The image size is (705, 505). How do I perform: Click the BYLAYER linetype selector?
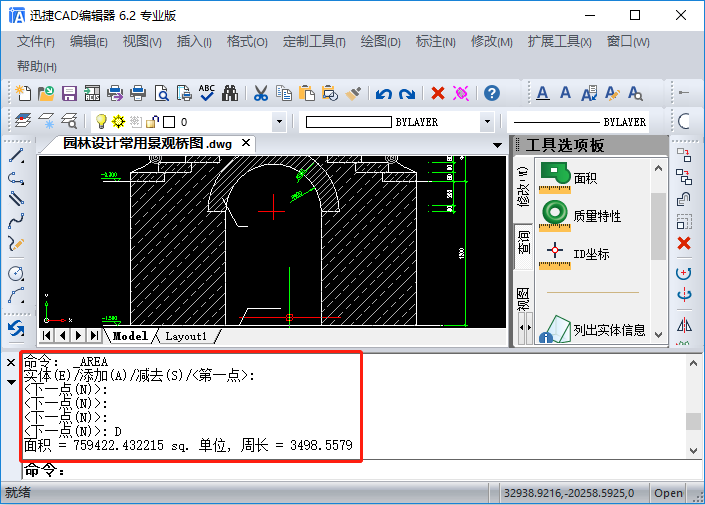coord(578,122)
